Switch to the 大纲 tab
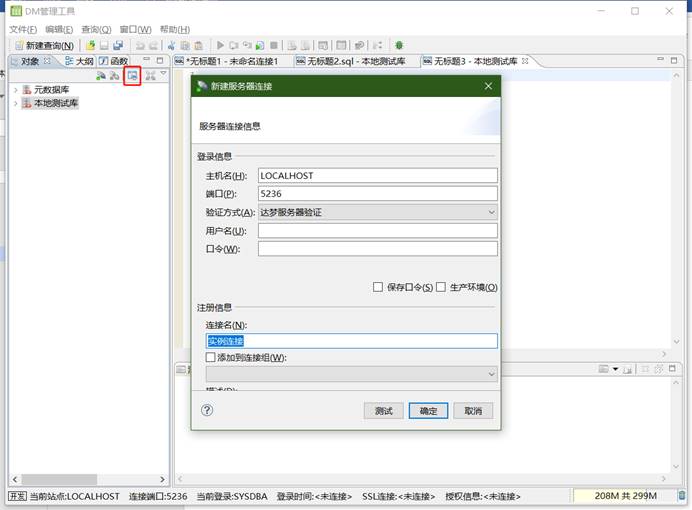 79,61
